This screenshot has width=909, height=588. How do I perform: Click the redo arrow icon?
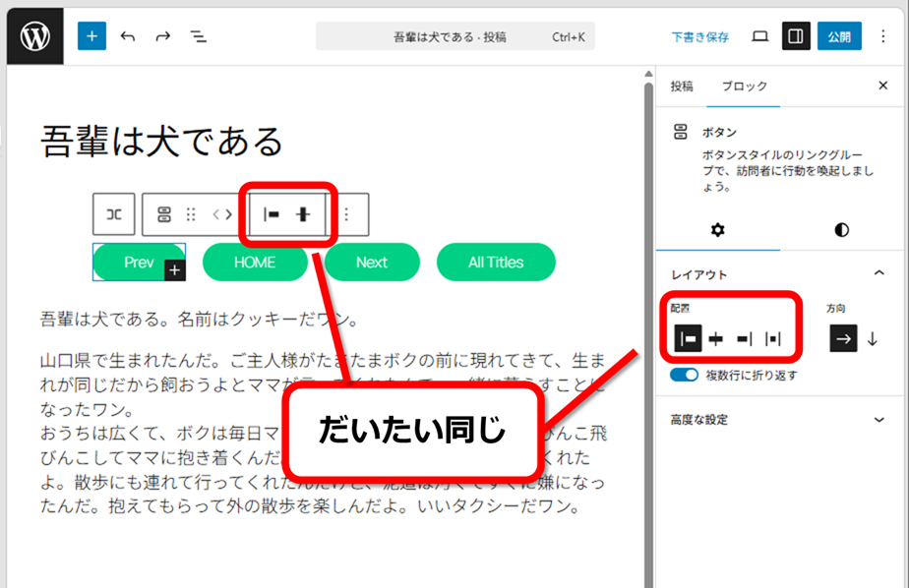(163, 36)
